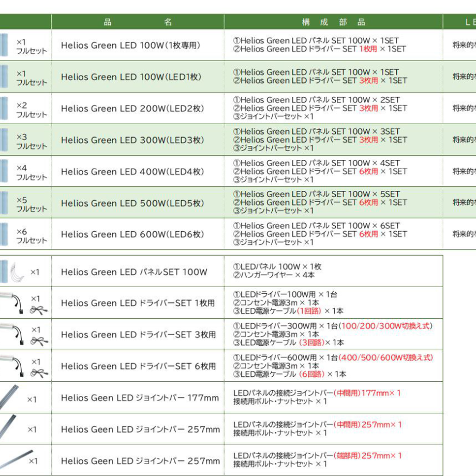
Task: Click the power cable image in 3枚用 row
Action: (39, 341)
